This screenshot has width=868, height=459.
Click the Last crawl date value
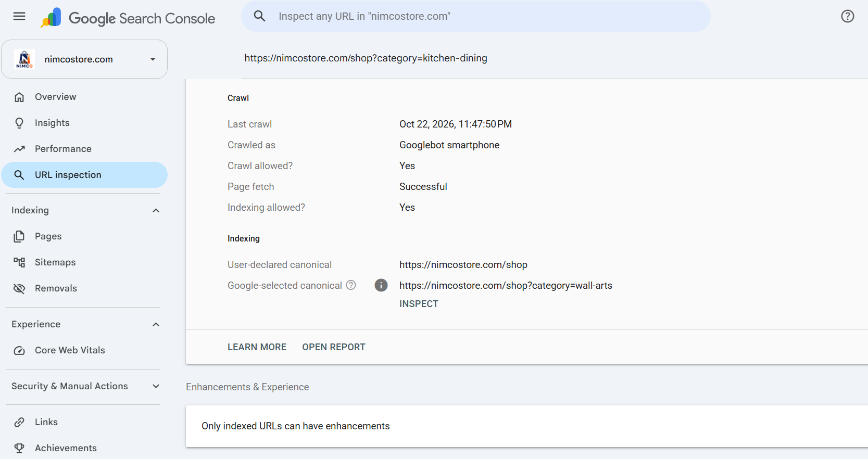[x=456, y=124]
